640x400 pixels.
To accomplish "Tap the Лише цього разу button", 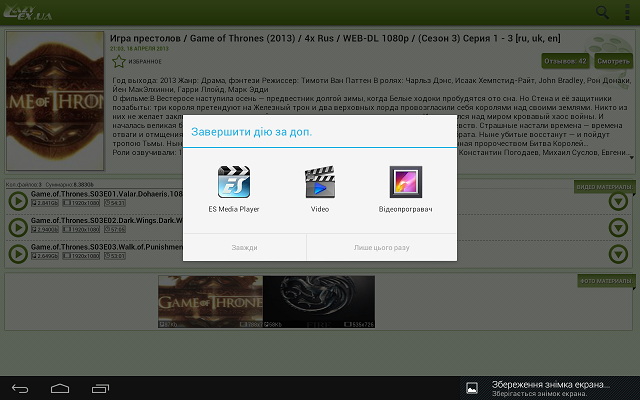I will [x=382, y=247].
